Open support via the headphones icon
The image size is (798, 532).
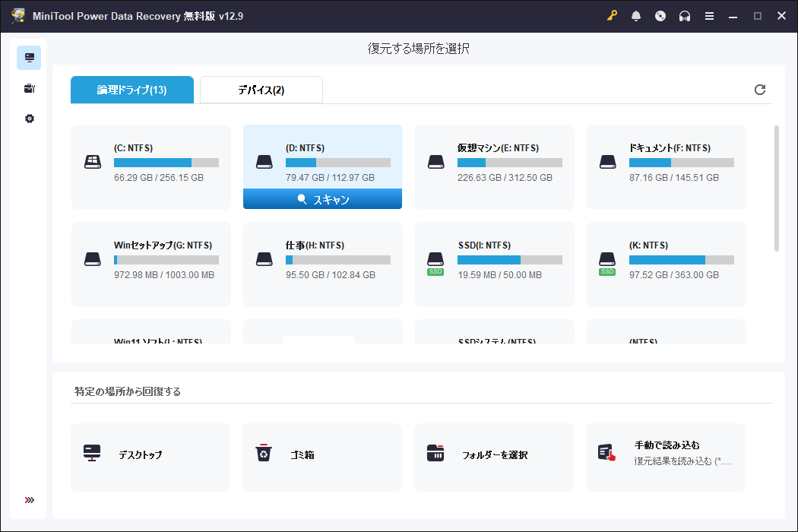coord(685,16)
